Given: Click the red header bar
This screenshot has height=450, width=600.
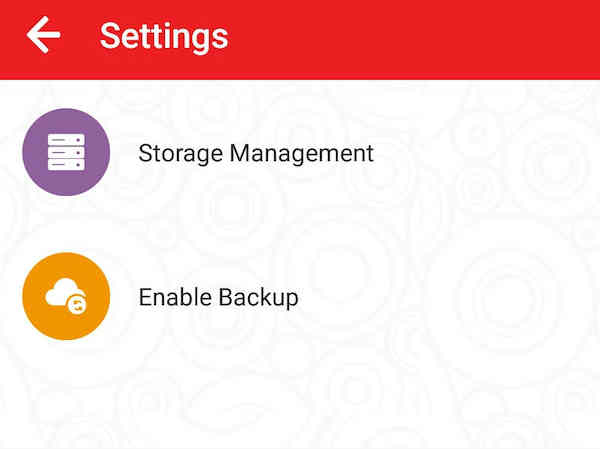Looking at the screenshot, I should coord(400,38).
